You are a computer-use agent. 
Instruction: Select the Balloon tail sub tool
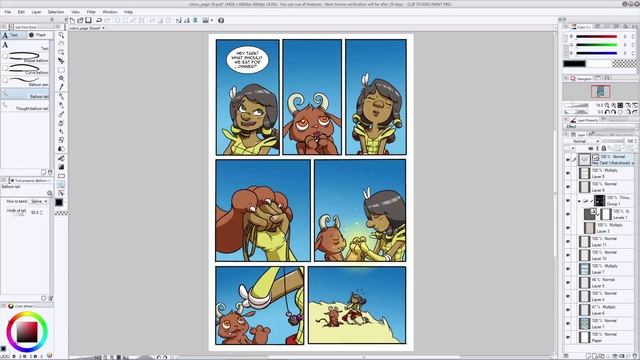pyautogui.click(x=25, y=94)
